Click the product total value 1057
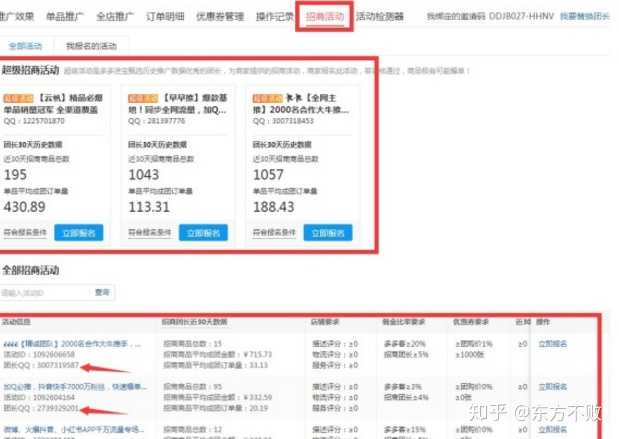 [268, 174]
